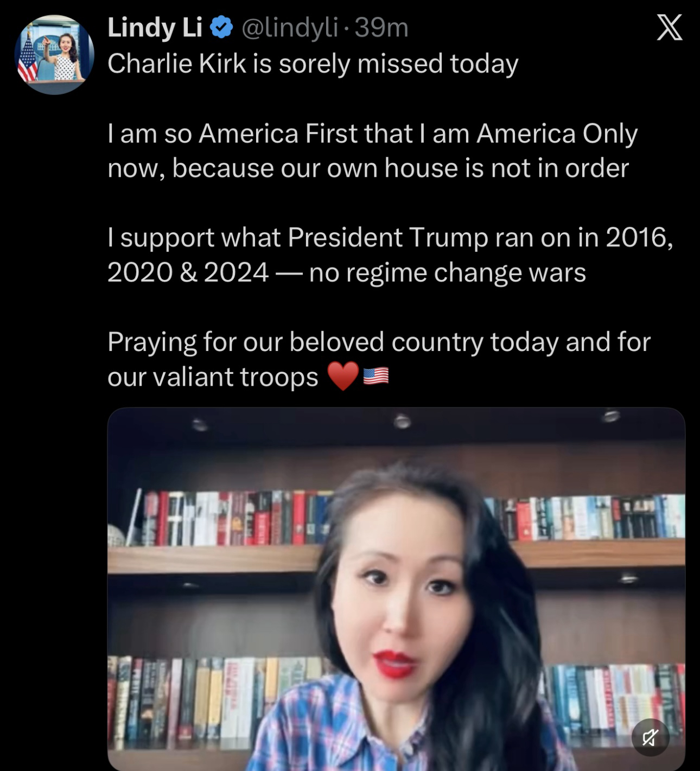Click the red heart emoji
The height and width of the screenshot is (771, 700).
click(x=343, y=376)
